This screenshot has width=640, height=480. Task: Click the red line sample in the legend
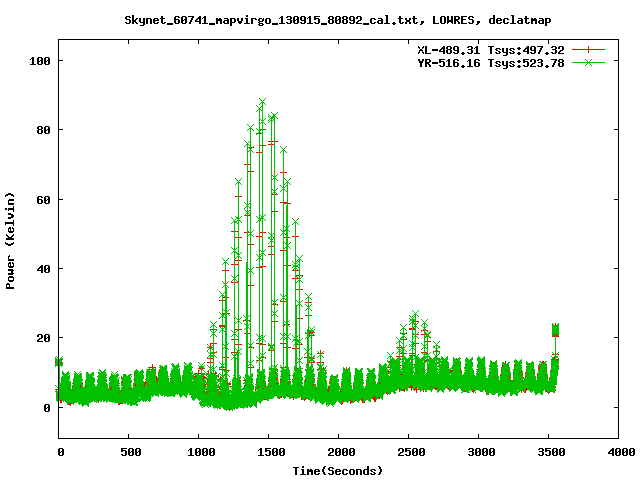coord(588,50)
